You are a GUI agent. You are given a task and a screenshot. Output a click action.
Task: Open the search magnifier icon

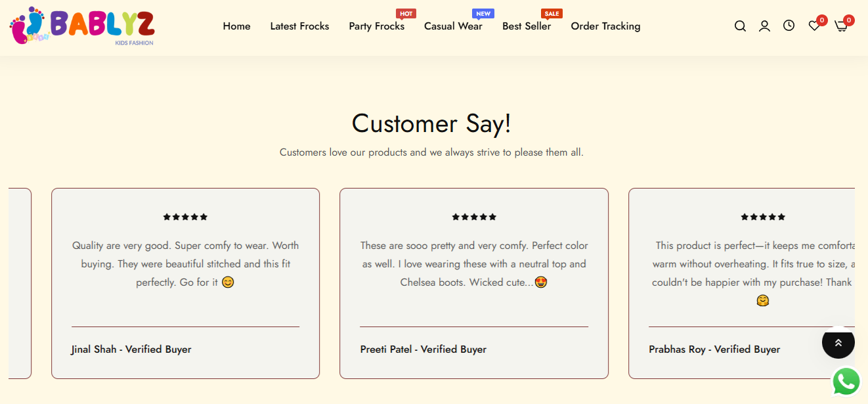pos(740,26)
